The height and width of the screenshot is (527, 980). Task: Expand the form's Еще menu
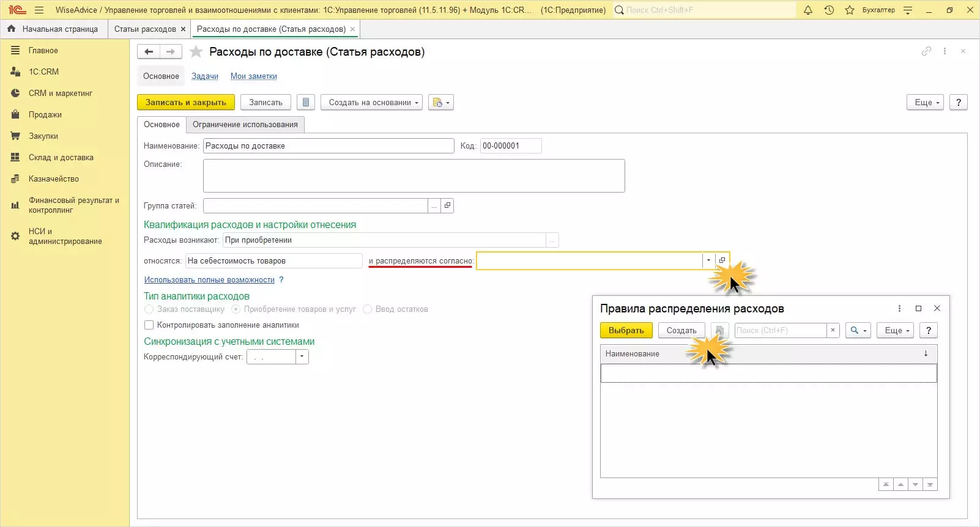[926, 102]
